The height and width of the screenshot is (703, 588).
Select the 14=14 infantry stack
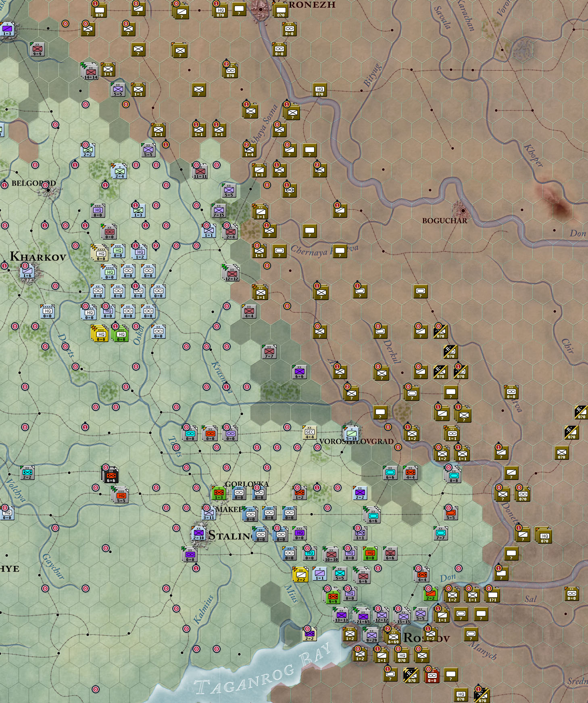[90, 71]
